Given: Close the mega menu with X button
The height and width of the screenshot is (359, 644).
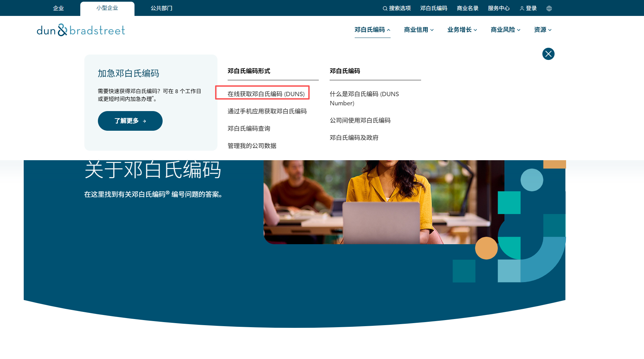Looking at the screenshot, I should [548, 54].
